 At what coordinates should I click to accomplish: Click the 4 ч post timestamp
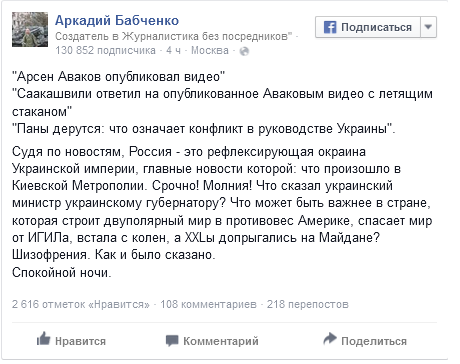(173, 50)
